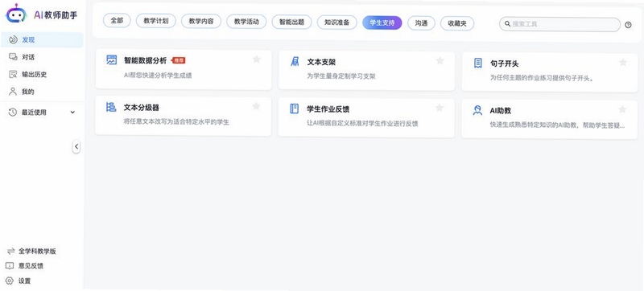Click description AI帮您快速分析学生成绩
The height and width of the screenshot is (291, 644).
click(x=158, y=75)
